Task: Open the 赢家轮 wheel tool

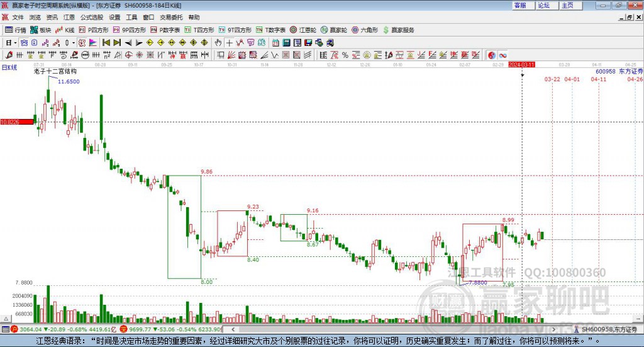Action: coord(334,30)
